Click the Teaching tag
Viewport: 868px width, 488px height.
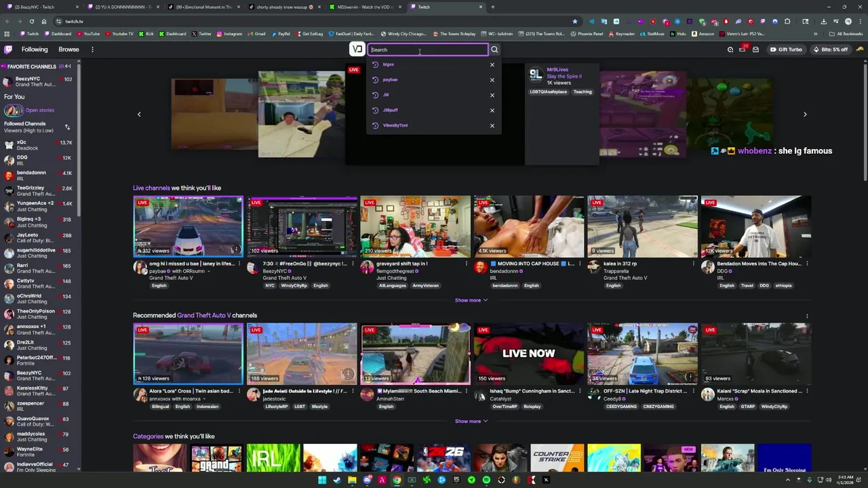click(583, 91)
